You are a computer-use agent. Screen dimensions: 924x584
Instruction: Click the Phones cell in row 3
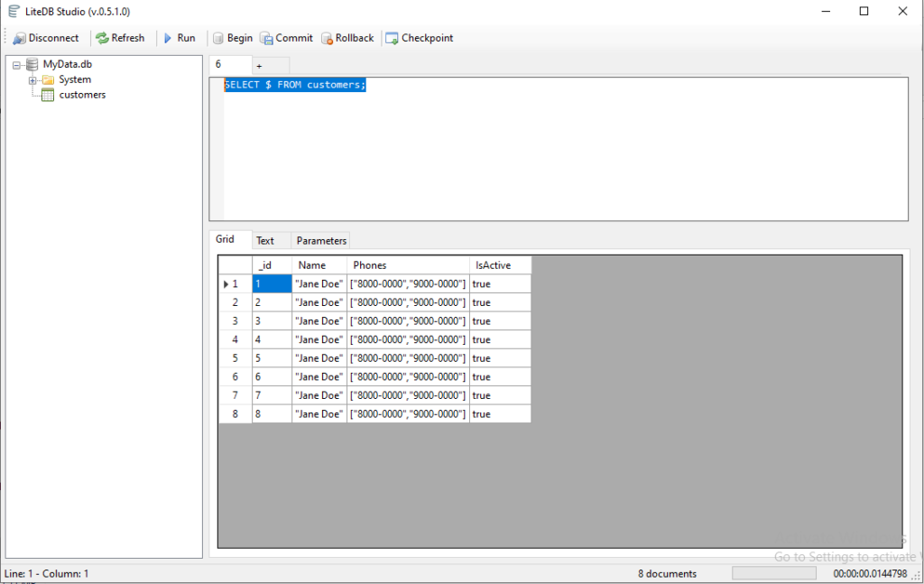(x=408, y=321)
